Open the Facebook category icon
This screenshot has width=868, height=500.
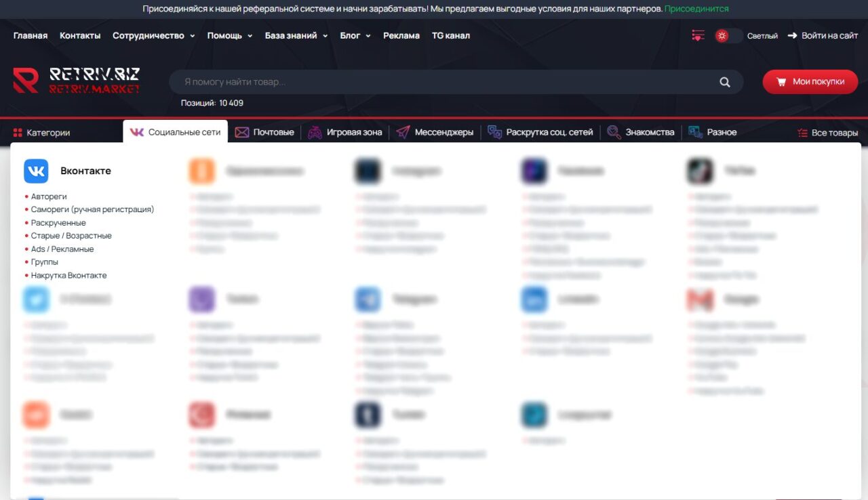(534, 171)
